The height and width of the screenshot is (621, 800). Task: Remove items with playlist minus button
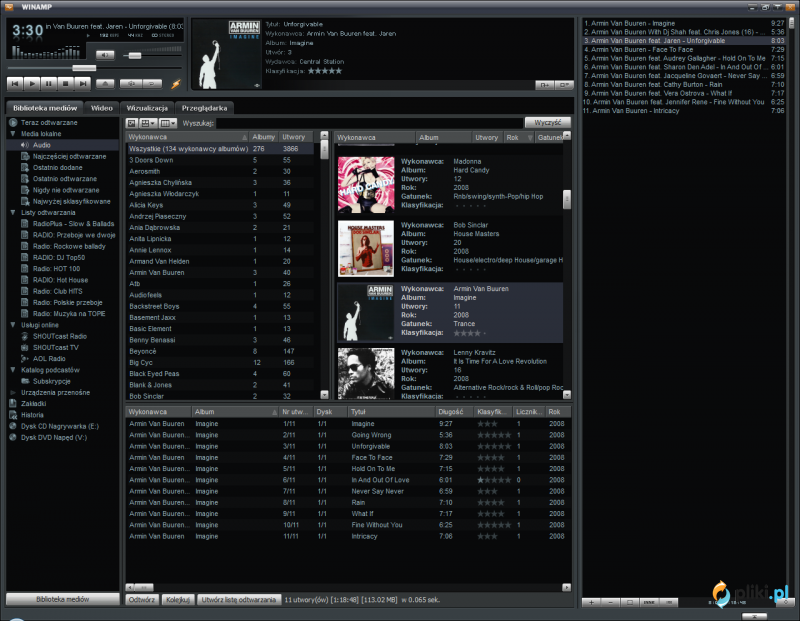611,602
